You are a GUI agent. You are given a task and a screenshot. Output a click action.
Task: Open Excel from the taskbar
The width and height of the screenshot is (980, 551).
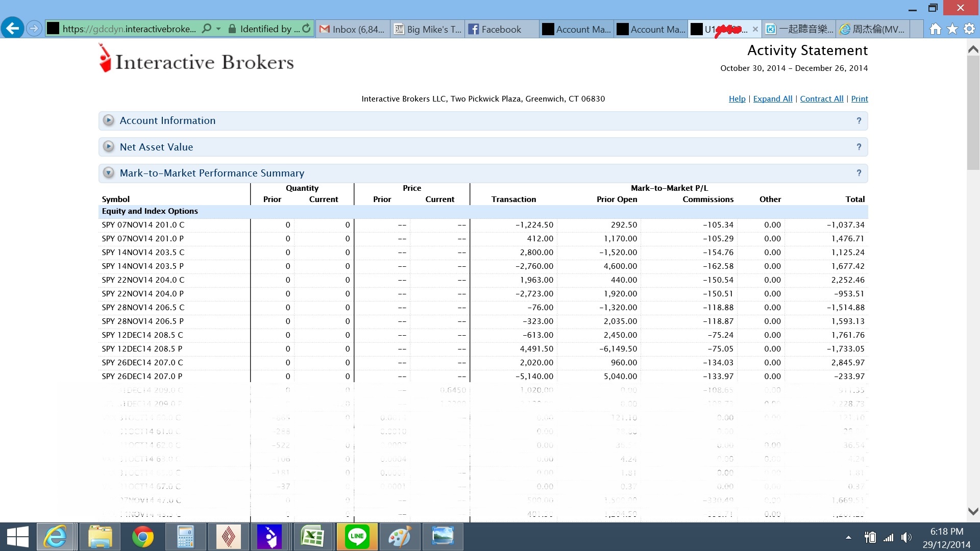312,537
